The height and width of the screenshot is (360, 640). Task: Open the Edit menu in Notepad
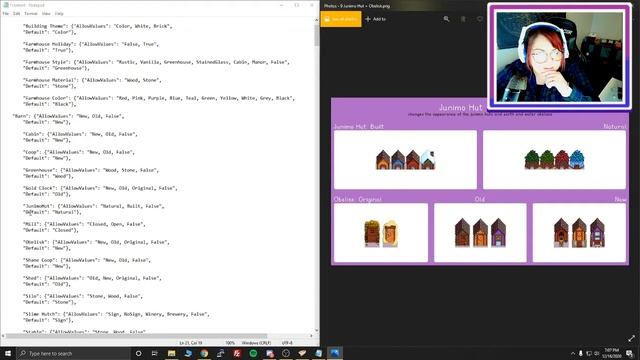point(16,13)
